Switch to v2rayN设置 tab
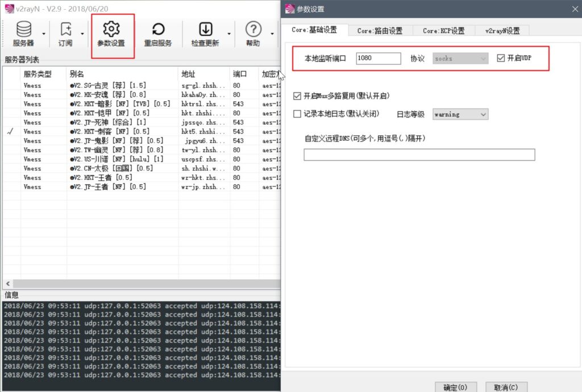 502,31
